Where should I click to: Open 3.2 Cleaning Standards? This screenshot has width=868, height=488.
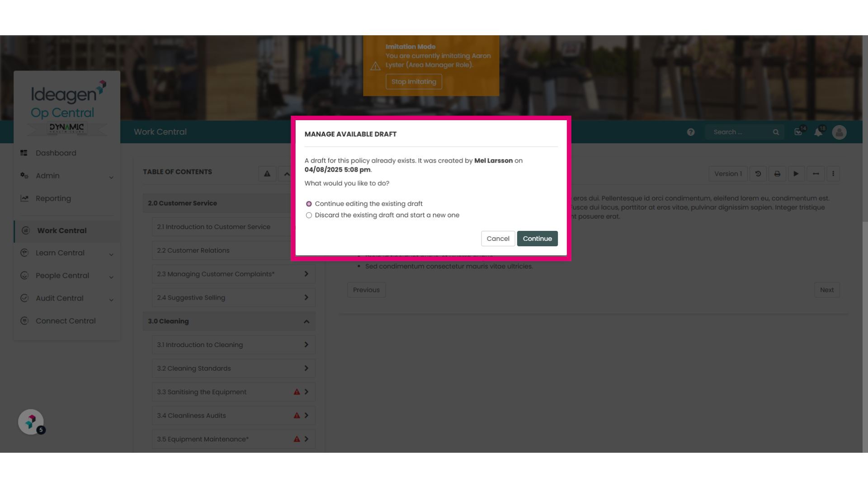(234, 368)
